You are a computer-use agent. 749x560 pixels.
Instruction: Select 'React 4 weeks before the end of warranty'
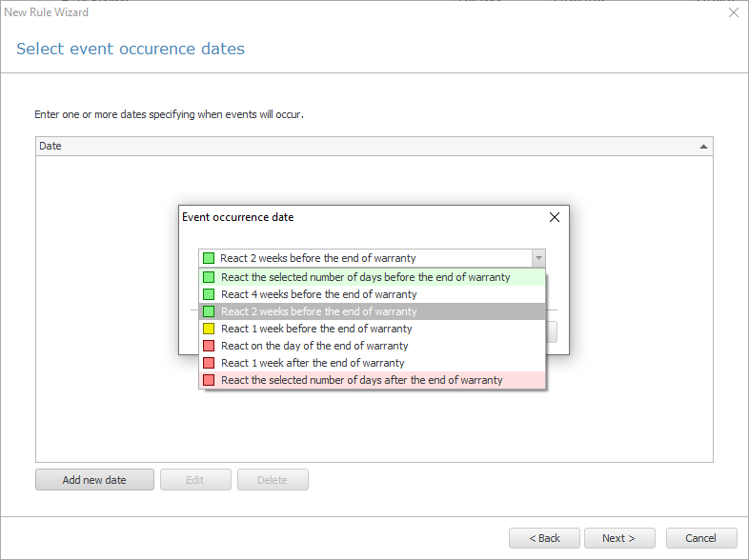click(x=372, y=294)
